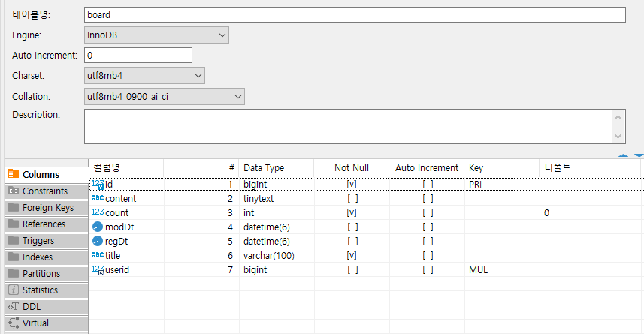Viewport: 644px width, 334px height.
Task: Select the regDt column name
Action: 116,242
